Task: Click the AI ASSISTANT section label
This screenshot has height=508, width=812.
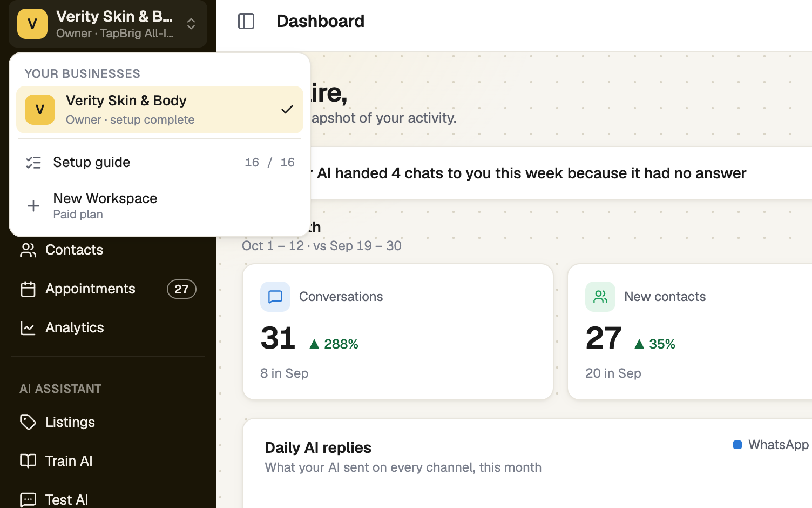Action: coord(60,389)
